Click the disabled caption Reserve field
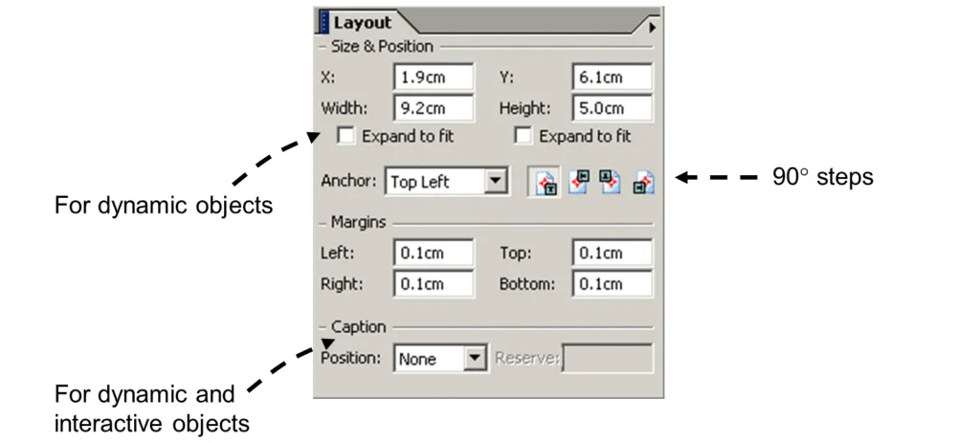Screen dimensions: 980x443 608,358
